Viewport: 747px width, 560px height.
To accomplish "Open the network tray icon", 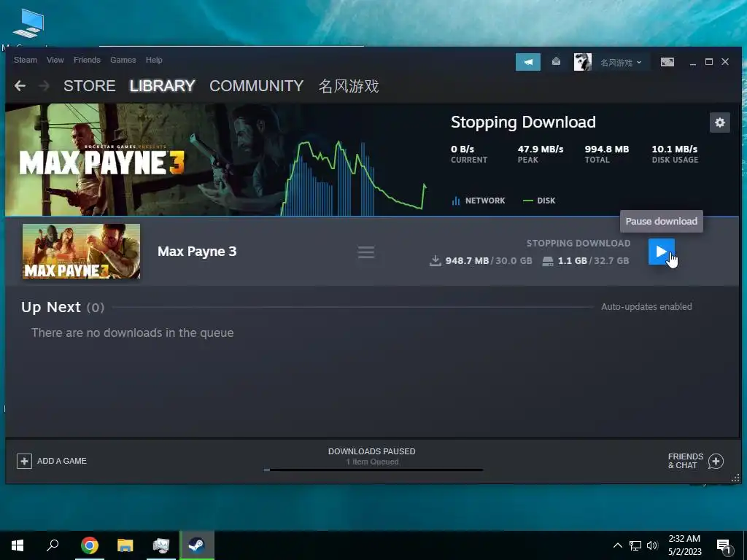I will coord(635,545).
